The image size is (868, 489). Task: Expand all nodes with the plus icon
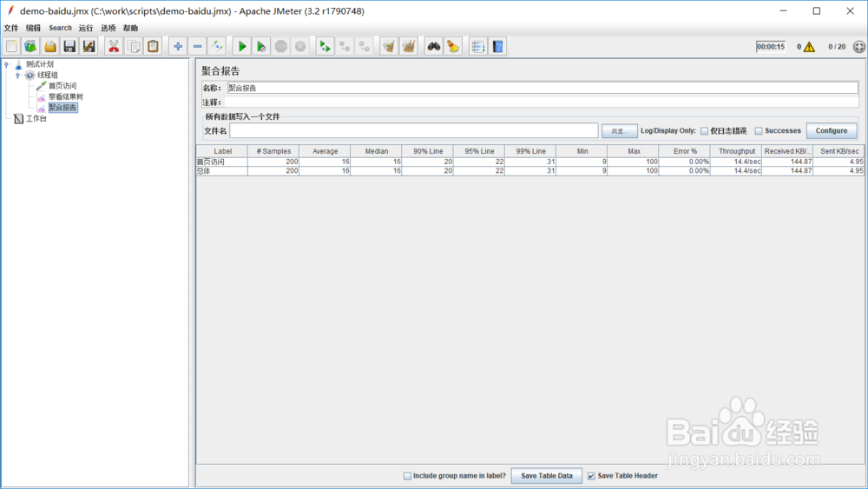pos(178,47)
